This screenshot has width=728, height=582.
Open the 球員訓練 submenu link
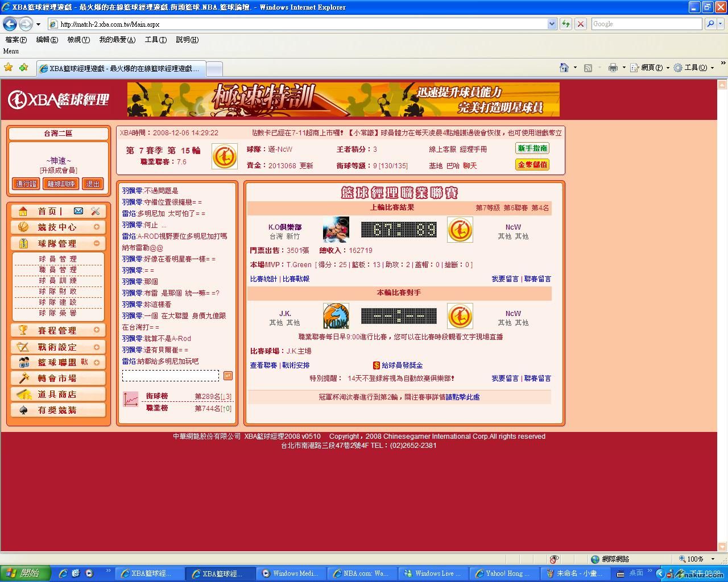57,281
